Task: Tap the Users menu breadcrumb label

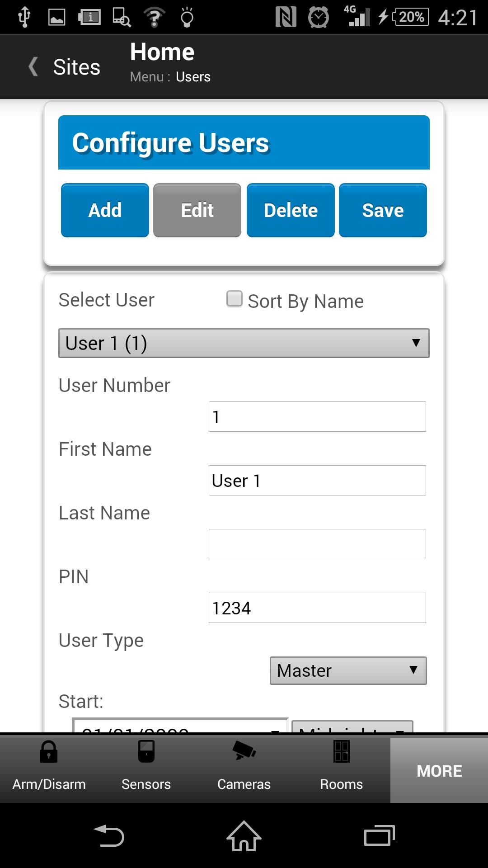Action: (x=193, y=77)
